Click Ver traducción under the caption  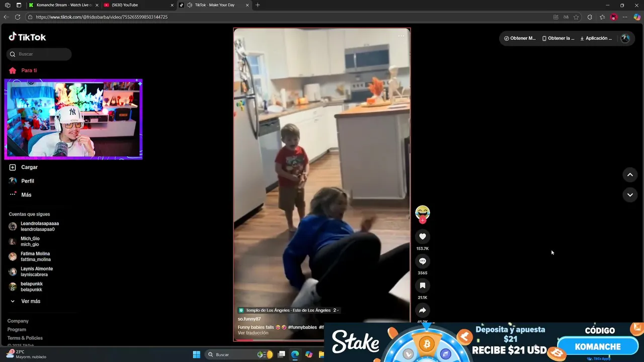pos(253,333)
